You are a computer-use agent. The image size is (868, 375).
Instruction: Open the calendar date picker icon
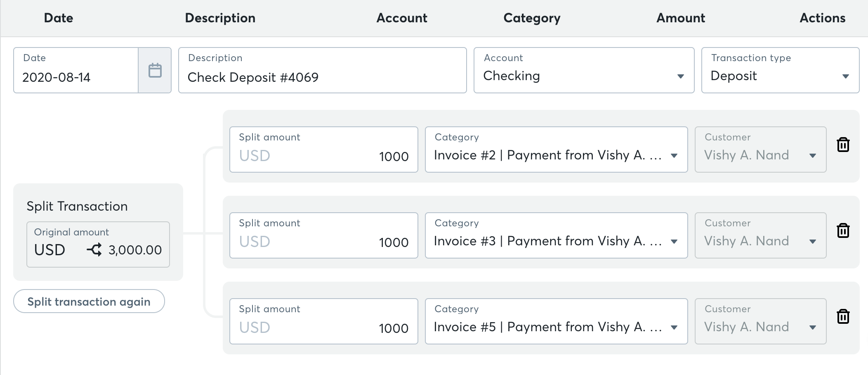[x=155, y=70]
